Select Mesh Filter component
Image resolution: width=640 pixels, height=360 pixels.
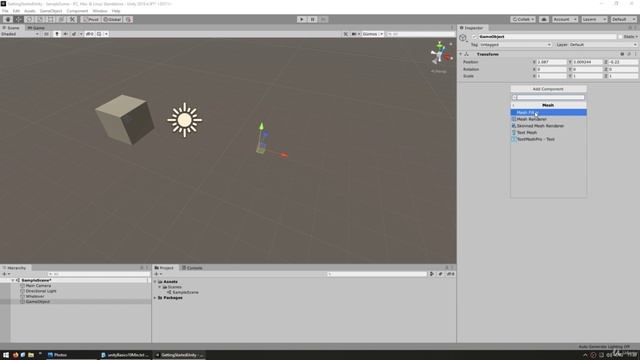[549, 112]
